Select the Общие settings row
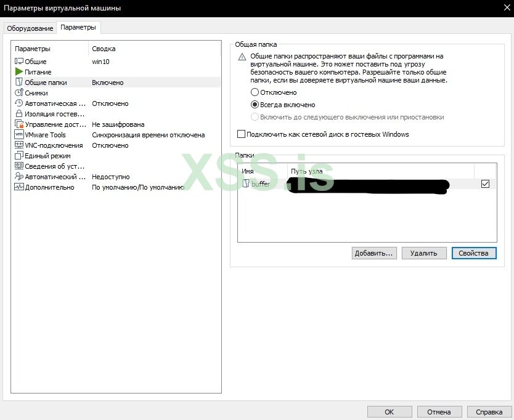 tap(116, 61)
